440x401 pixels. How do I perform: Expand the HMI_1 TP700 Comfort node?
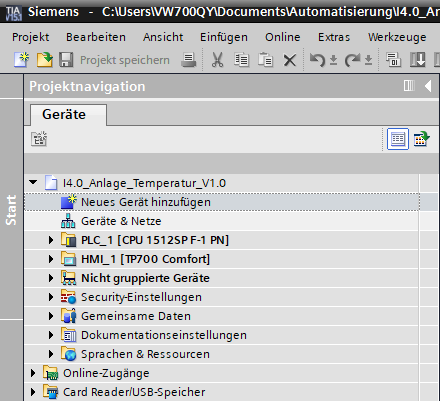point(51,259)
